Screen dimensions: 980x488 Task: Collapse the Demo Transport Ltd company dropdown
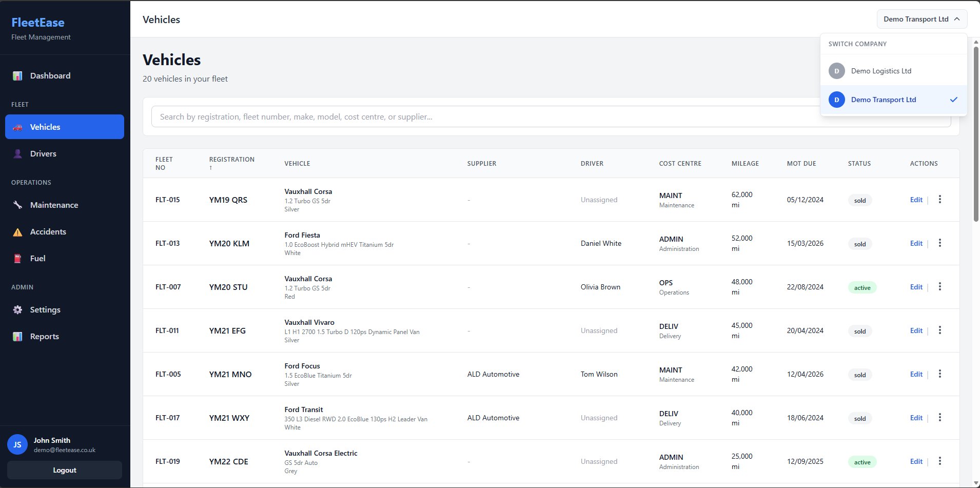921,19
